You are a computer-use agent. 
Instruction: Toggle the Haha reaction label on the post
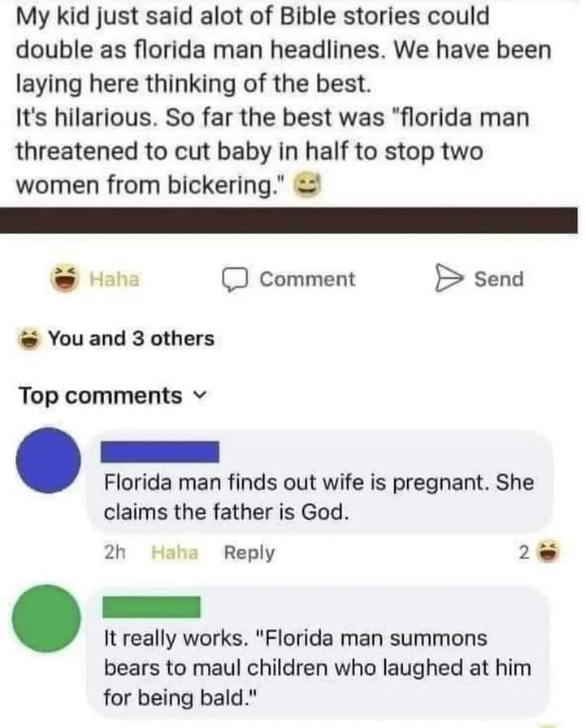(114, 279)
